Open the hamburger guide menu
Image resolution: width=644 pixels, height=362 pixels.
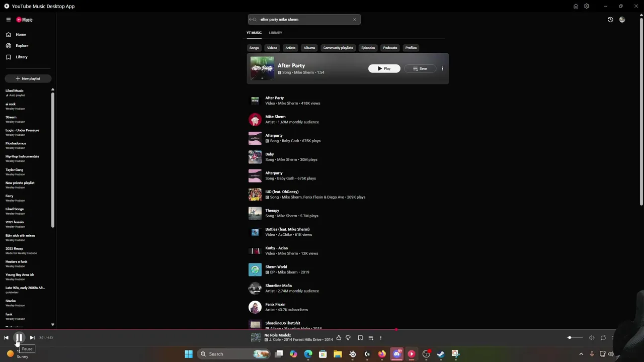[x=9, y=20]
